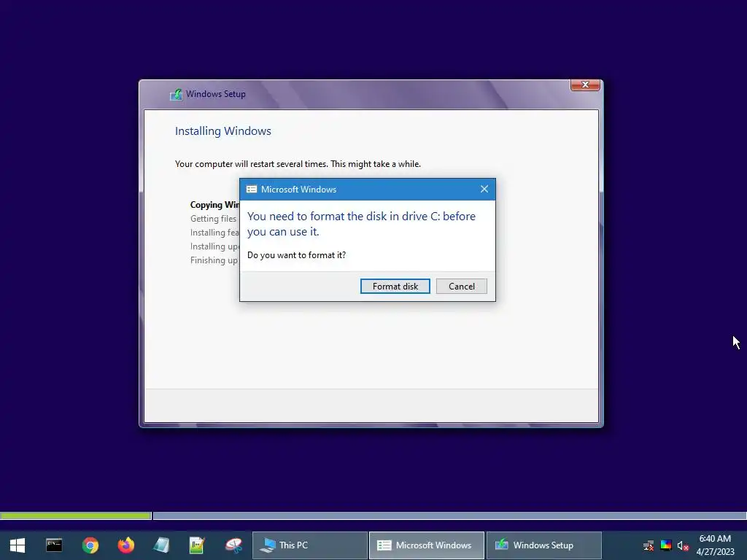Click the green setup progress bar
747x560 pixels.
[76, 516]
